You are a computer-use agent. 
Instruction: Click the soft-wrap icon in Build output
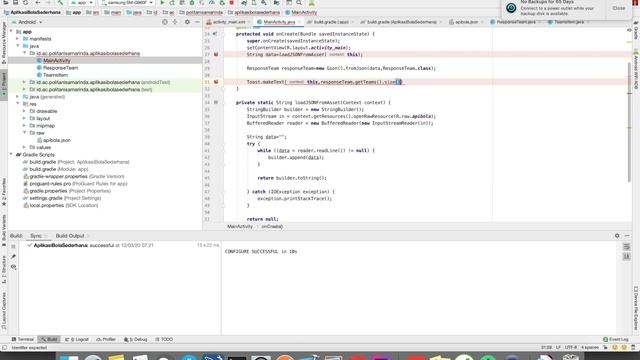pos(627,247)
